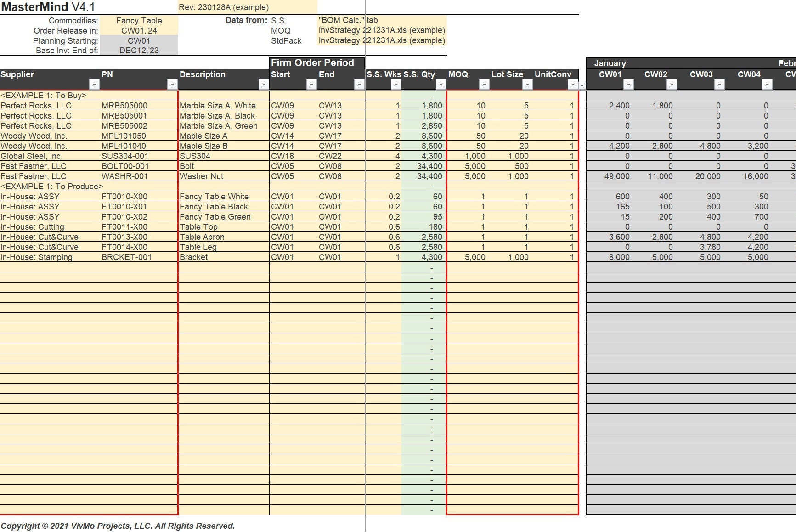Image resolution: width=796 pixels, height=532 pixels.
Task: Select the Commodities value Fancy Table cell
Action: coord(138,20)
